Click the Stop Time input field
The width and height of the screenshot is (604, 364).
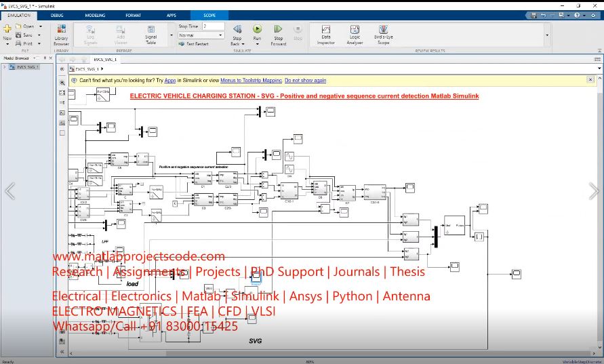pos(212,26)
